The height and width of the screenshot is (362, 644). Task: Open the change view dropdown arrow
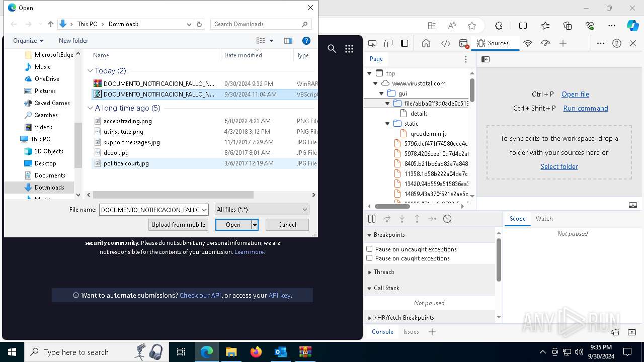[271, 41]
